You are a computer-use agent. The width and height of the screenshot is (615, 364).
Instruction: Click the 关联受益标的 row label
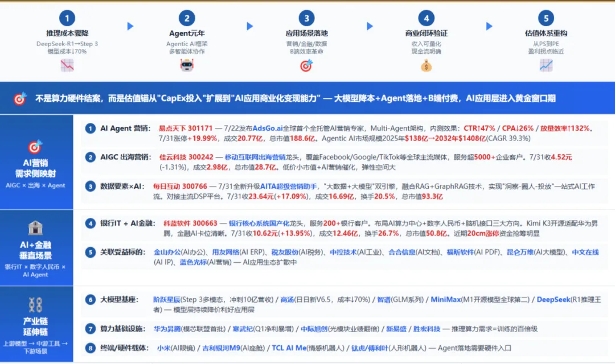click(x=123, y=252)
